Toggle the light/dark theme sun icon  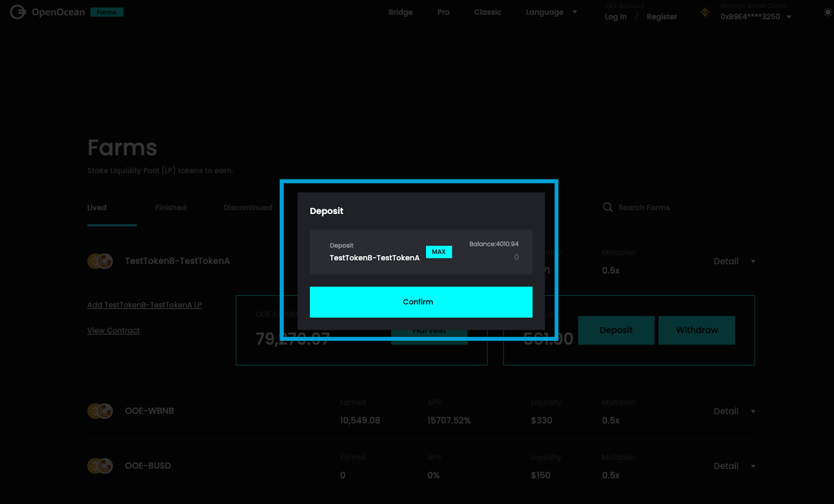coord(828,12)
